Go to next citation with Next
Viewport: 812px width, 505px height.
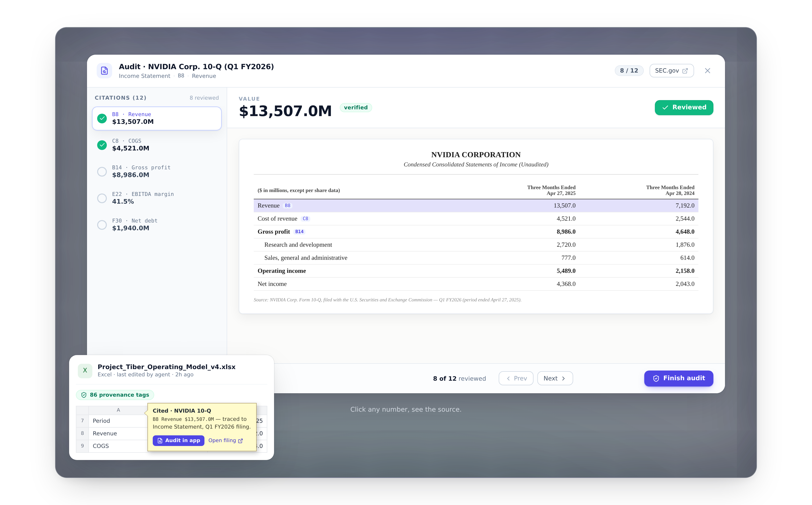pyautogui.click(x=555, y=378)
